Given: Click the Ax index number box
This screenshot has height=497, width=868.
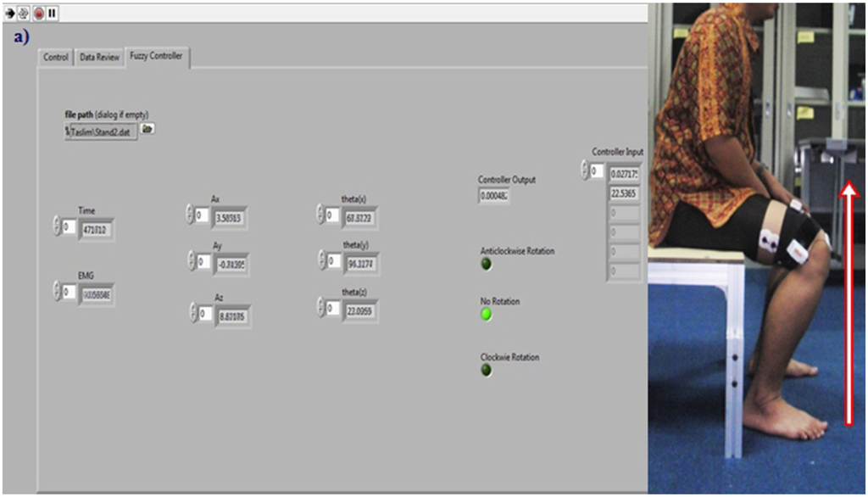Looking at the screenshot, I should [202, 215].
